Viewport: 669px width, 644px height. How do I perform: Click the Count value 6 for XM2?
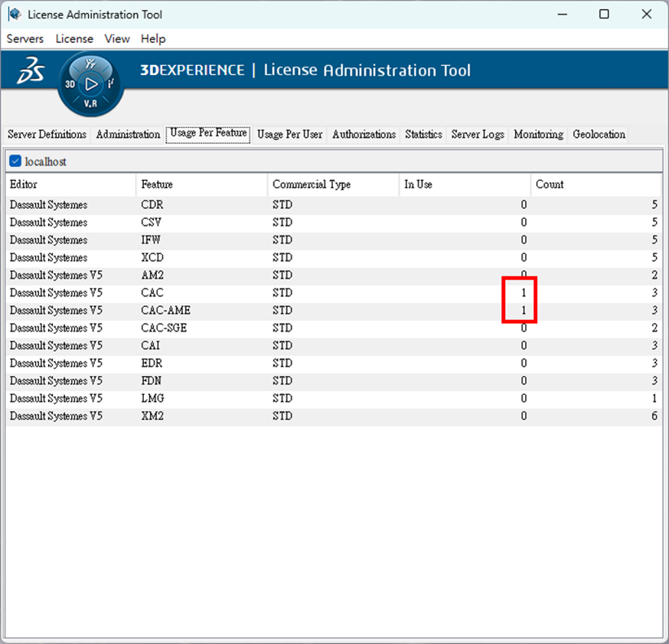click(654, 416)
